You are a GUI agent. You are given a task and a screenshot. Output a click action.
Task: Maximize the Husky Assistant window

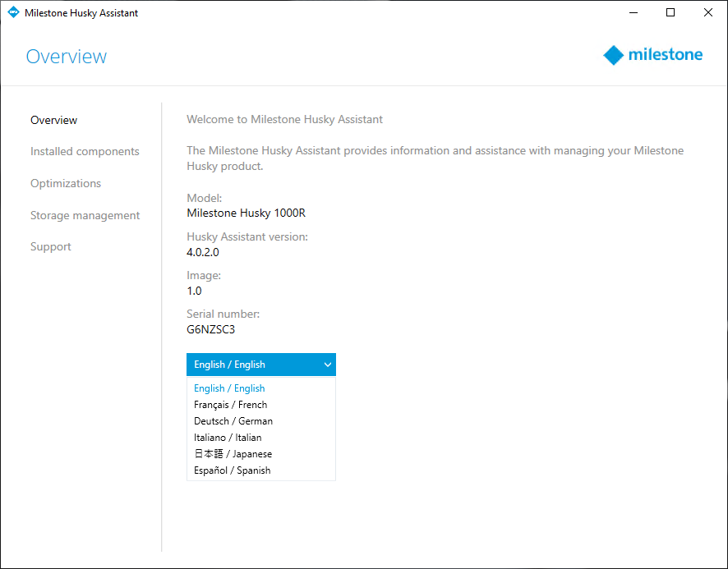coord(670,13)
